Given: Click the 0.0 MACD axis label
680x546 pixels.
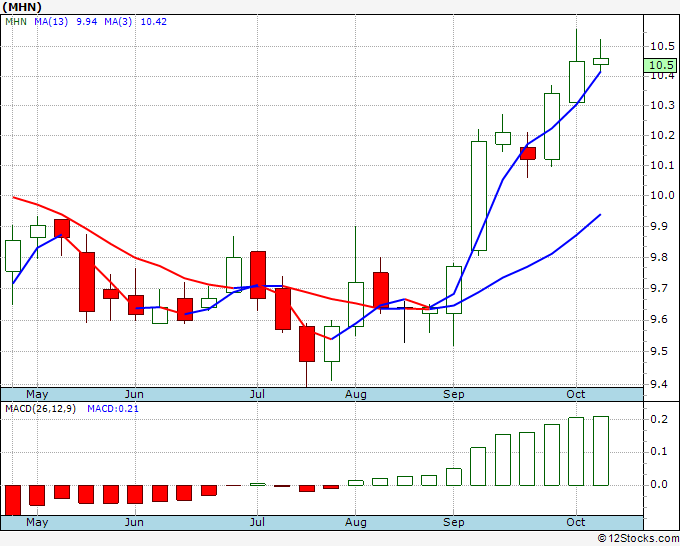Looking at the screenshot, I should pyautogui.click(x=659, y=484).
